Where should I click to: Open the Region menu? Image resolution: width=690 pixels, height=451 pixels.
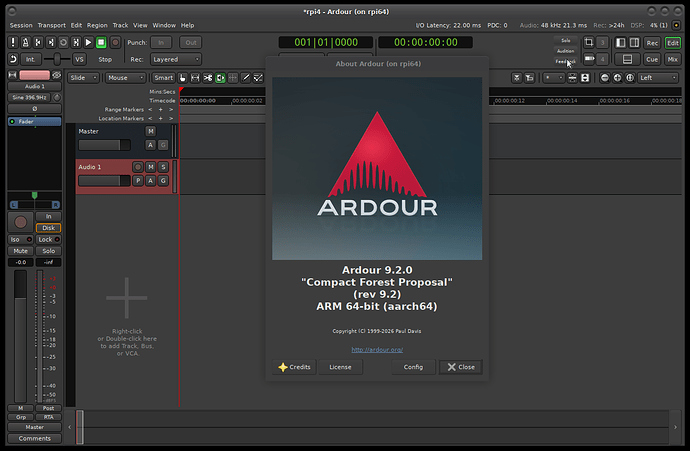tap(97, 24)
